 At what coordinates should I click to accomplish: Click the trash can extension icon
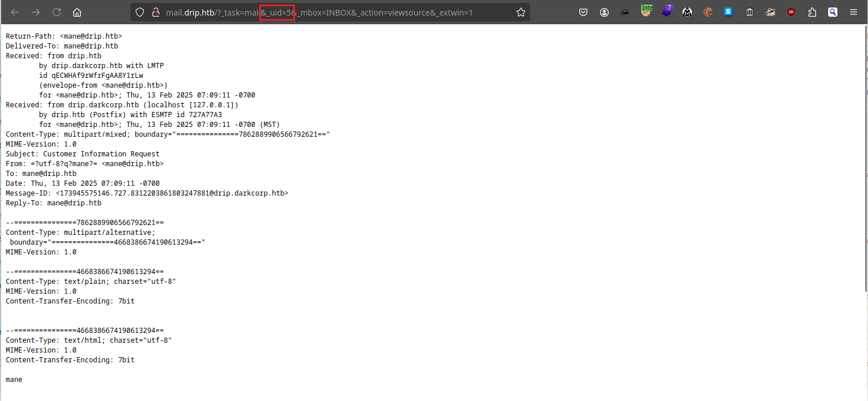pyautogui.click(x=749, y=12)
